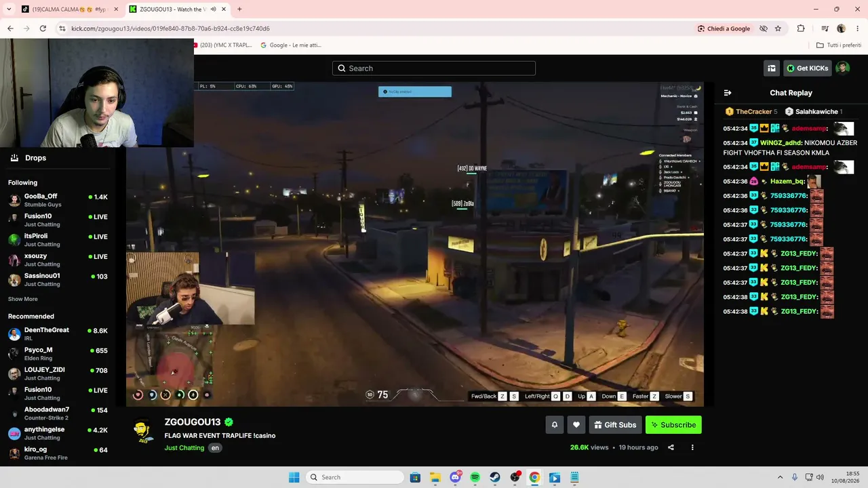Click the Chiedi a Google button

pyautogui.click(x=724, y=28)
